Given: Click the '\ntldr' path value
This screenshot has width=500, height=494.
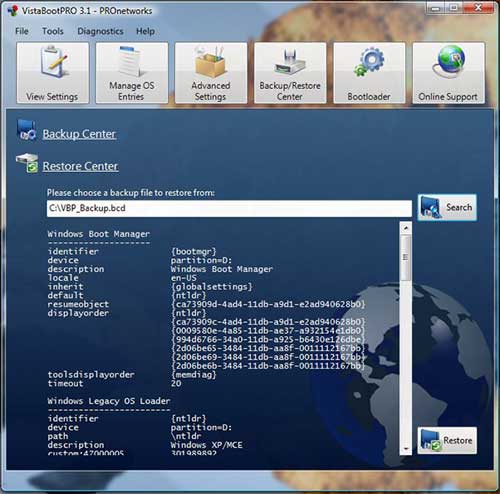Looking at the screenshot, I should point(186,436).
